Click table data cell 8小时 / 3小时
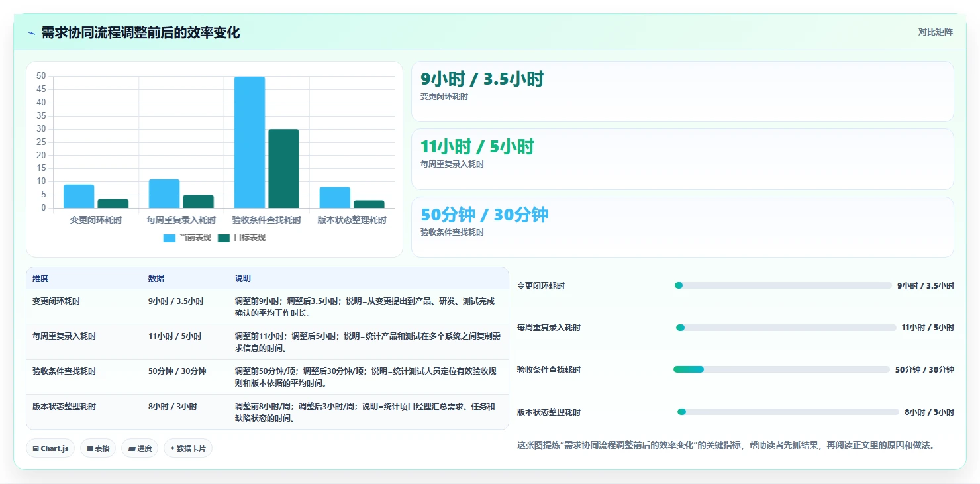The image size is (980, 484). 173,407
